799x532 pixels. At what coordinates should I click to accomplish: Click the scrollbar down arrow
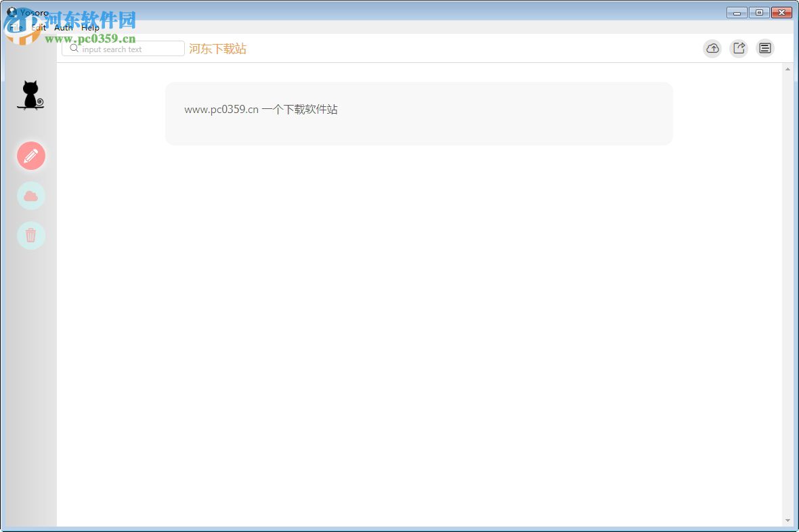tap(787, 520)
